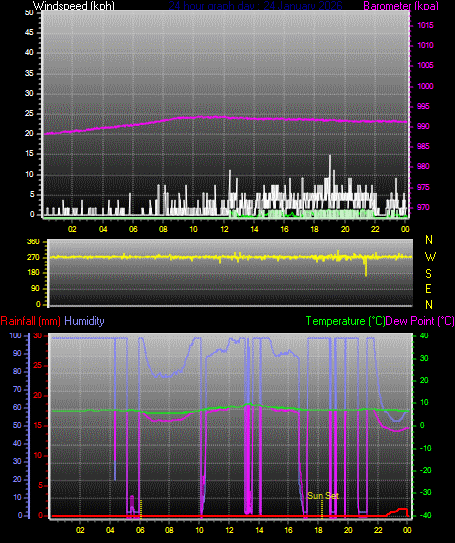The width and height of the screenshot is (455, 543).
Task: Select barometer axis value 1015
Action: (425, 25)
